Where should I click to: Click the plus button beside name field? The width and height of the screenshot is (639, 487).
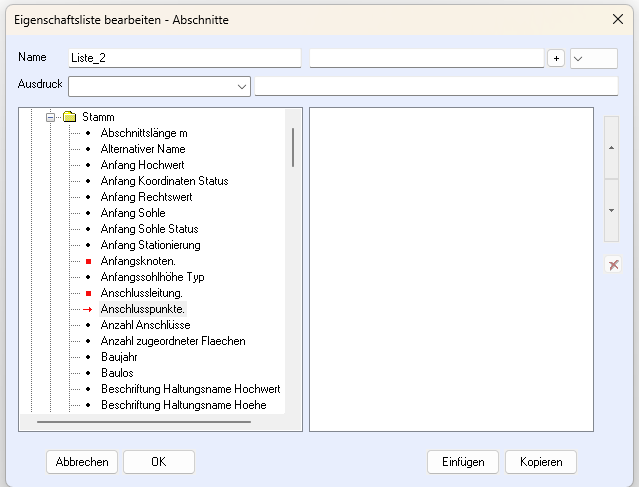(556, 59)
